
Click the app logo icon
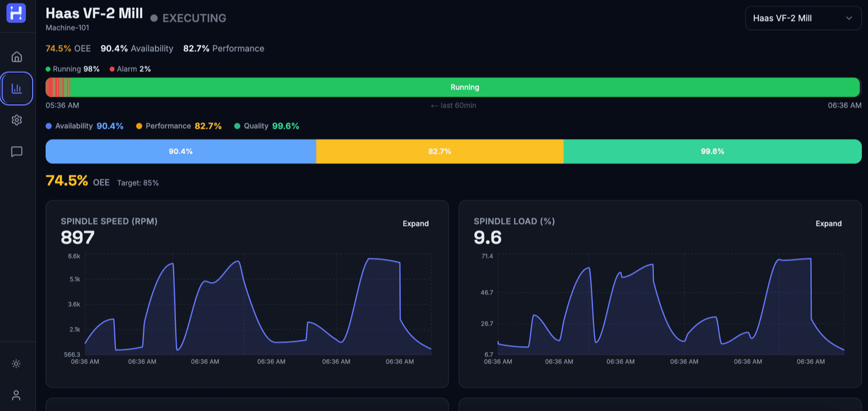[16, 13]
